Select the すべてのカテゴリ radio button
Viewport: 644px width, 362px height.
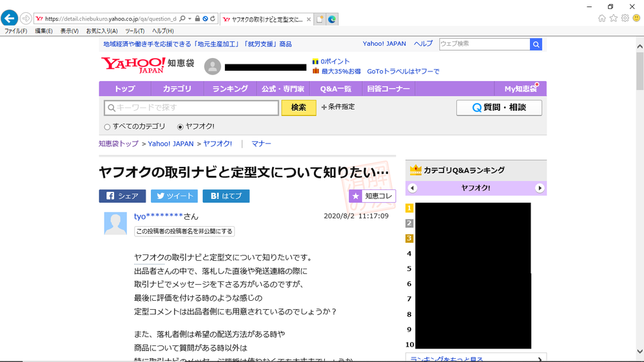(107, 127)
